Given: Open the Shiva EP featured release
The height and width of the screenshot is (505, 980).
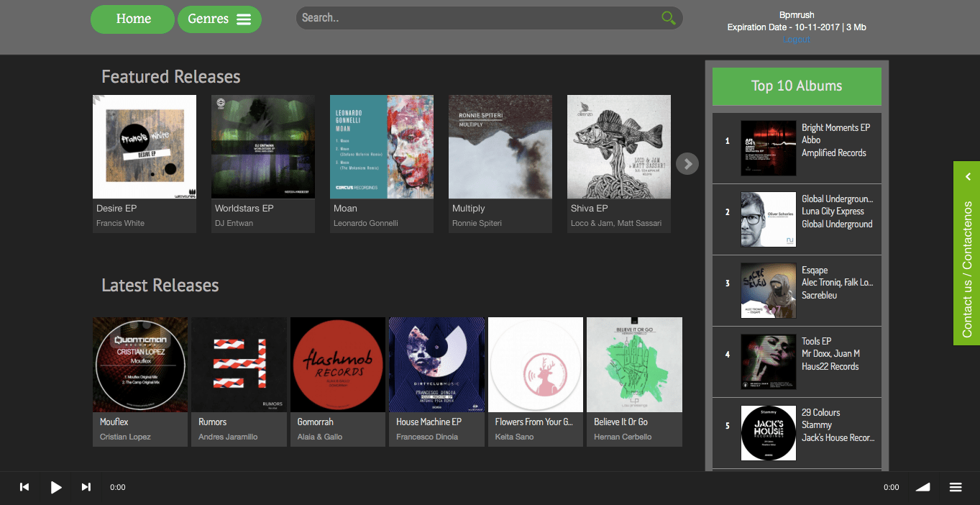Looking at the screenshot, I should [x=618, y=147].
